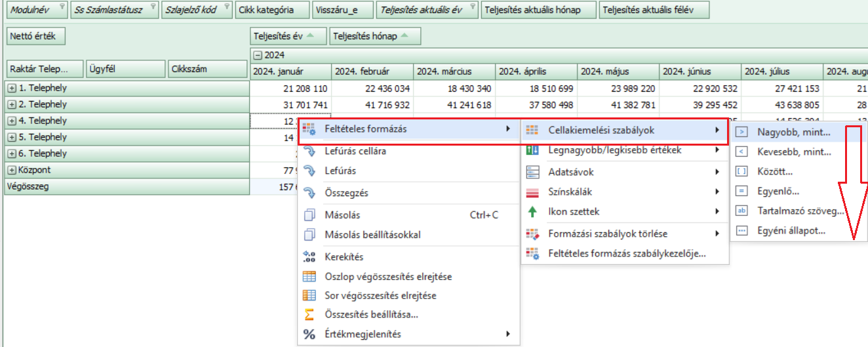Image resolution: width=868 pixels, height=347 pixels.
Task: Click the Másolás copy icon
Action: pyautogui.click(x=309, y=215)
